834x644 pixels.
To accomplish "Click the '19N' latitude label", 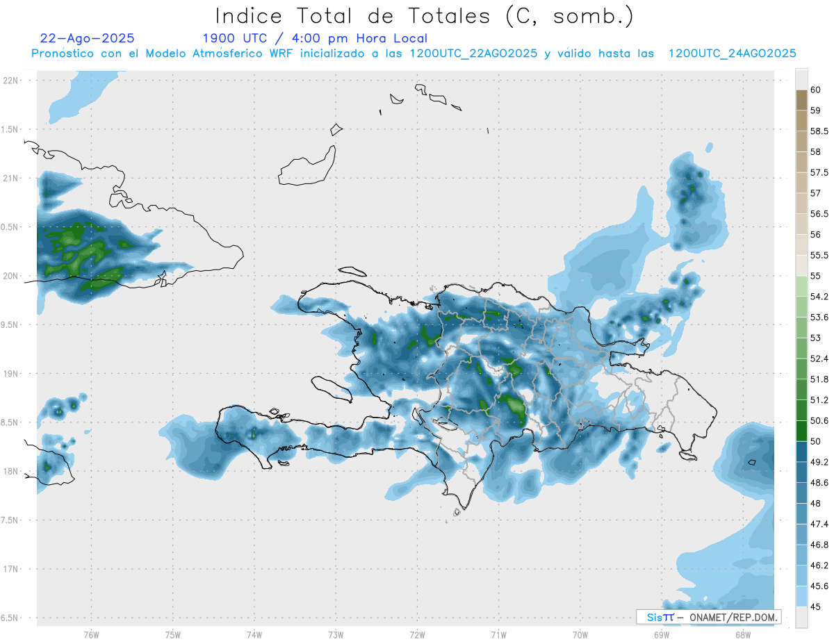I will (11, 374).
